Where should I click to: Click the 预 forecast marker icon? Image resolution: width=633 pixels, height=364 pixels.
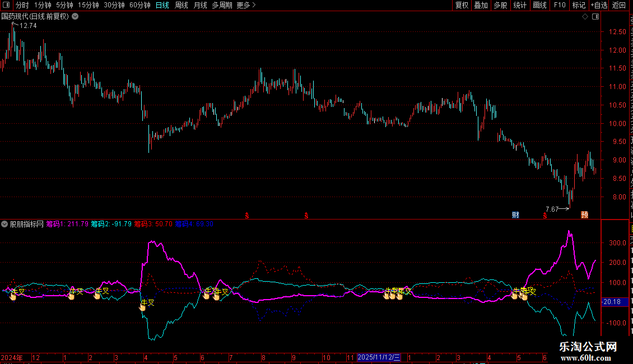(585, 215)
